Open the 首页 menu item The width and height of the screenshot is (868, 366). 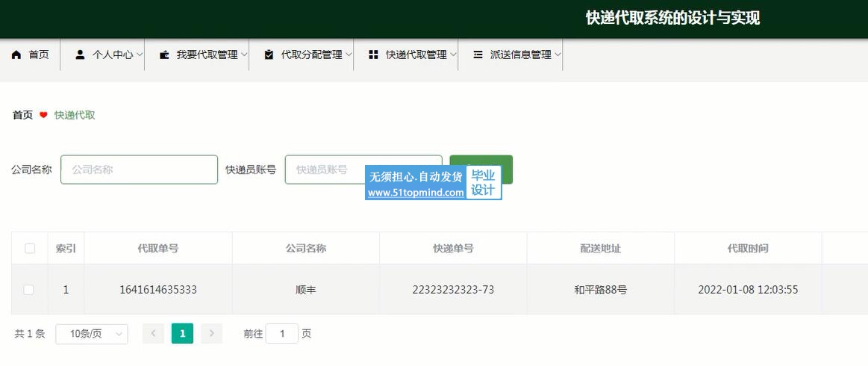tap(30, 55)
